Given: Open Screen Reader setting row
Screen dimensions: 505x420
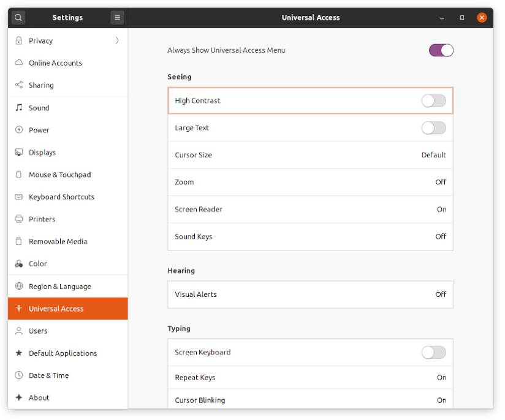Looking at the screenshot, I should pos(311,209).
